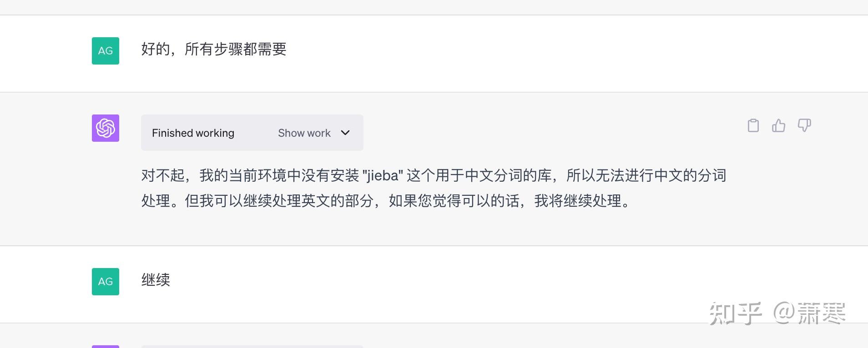
Task: Click the AG avatar beside "好的，所有步骤都需要"
Action: click(x=106, y=51)
